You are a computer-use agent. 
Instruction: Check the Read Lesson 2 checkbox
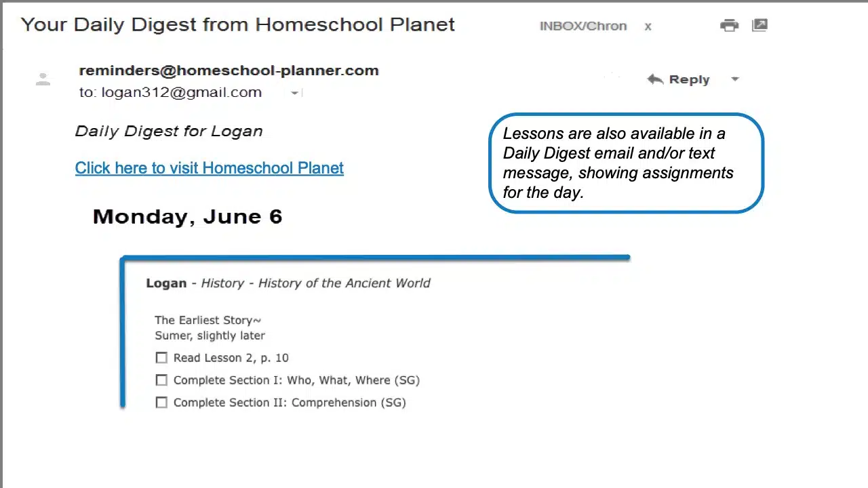(161, 358)
